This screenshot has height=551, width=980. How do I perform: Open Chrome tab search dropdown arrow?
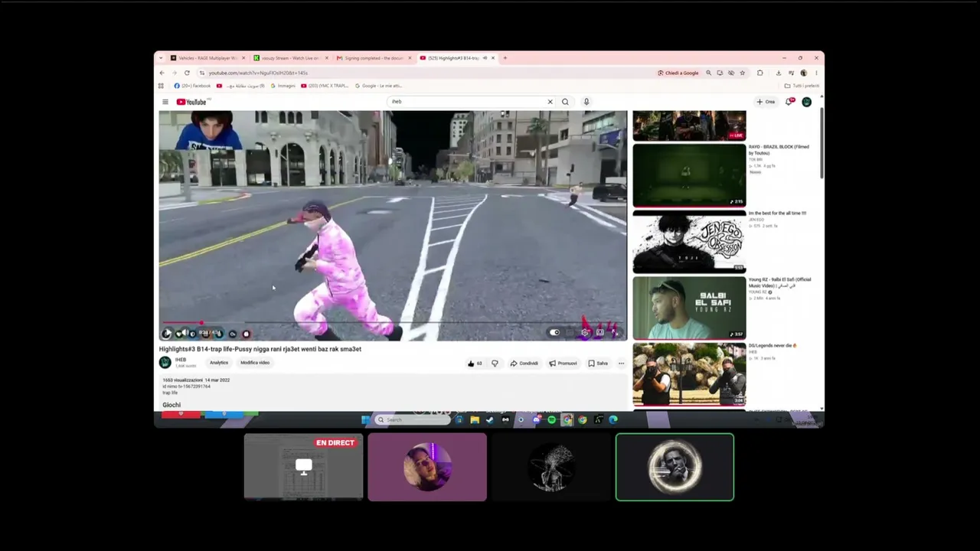click(x=161, y=58)
